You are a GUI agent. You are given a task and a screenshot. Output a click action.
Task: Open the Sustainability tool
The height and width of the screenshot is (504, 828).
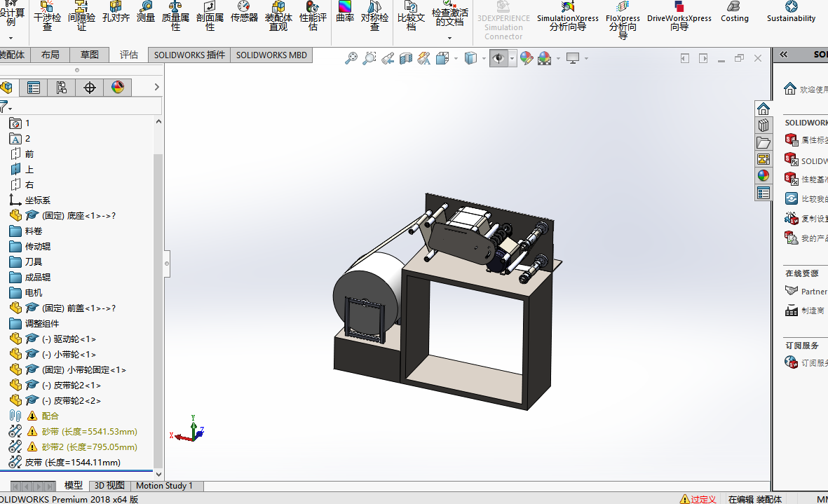coord(791,13)
